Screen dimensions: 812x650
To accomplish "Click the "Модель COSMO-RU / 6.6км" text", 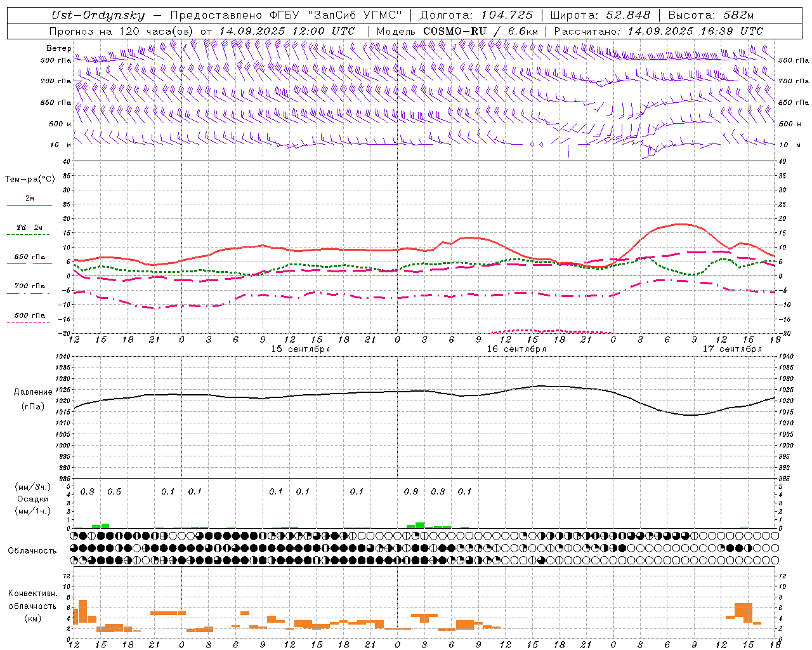I will coord(457,31).
